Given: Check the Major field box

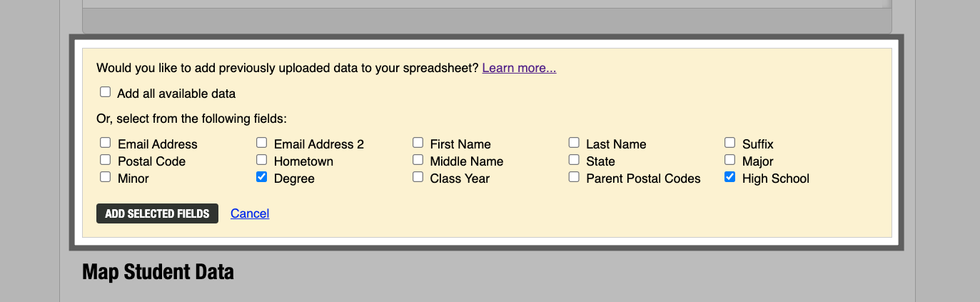Looking at the screenshot, I should (x=730, y=160).
